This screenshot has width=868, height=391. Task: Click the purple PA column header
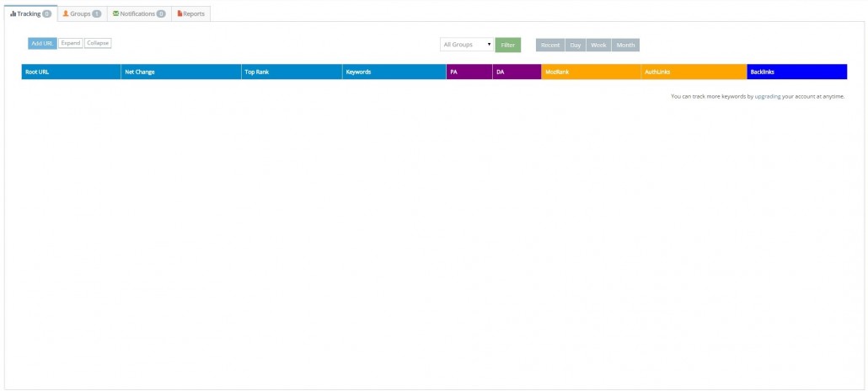454,72
